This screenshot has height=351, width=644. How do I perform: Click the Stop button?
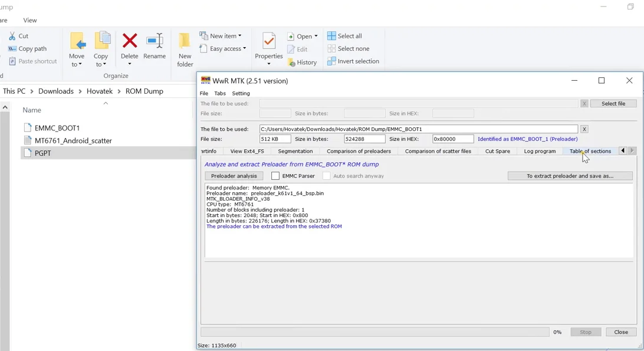(586, 332)
